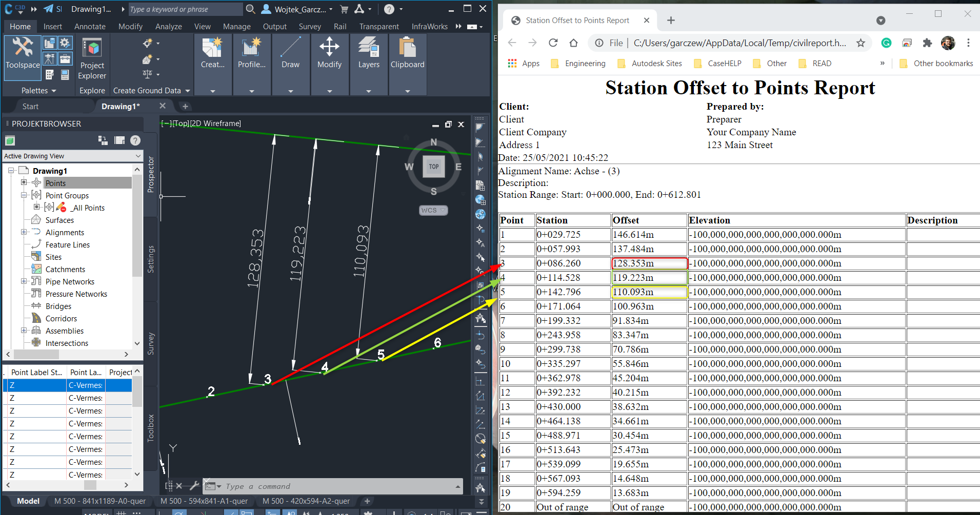Click the Profile & Section Views icon

(x=251, y=51)
